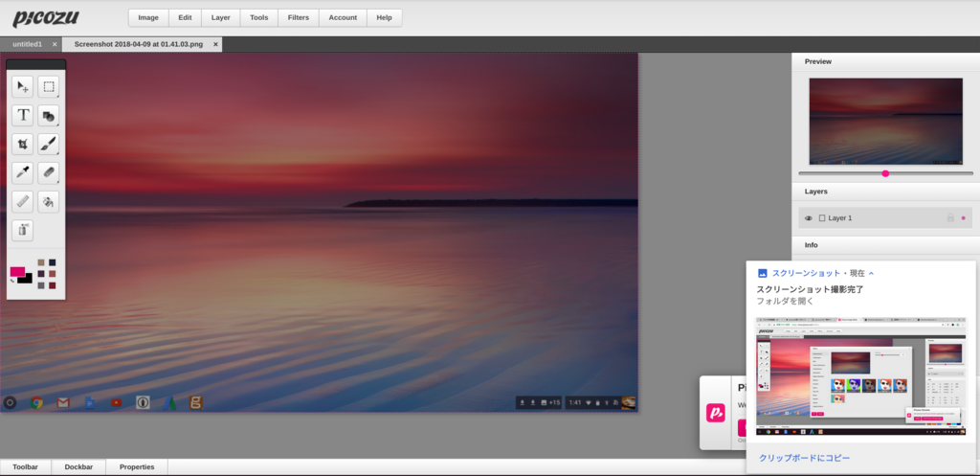Viewport: 980px width, 476px height.
Task: Switch to the Screenshot 2018-04-09 document tab
Action: [x=138, y=44]
